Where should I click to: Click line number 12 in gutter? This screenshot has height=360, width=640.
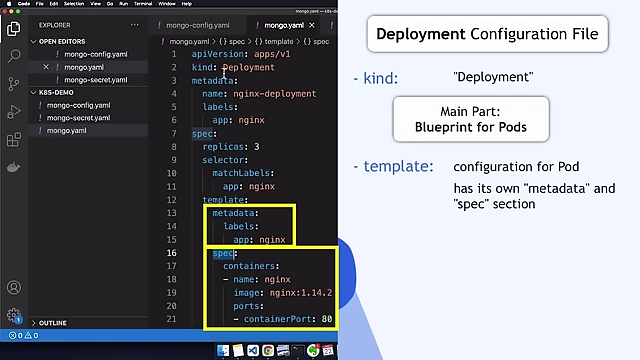click(171, 200)
